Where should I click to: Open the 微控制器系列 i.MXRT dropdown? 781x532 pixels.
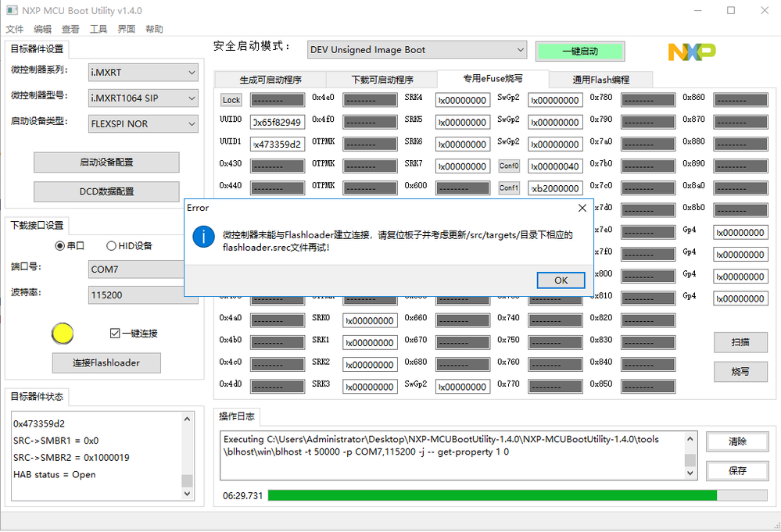(143, 72)
